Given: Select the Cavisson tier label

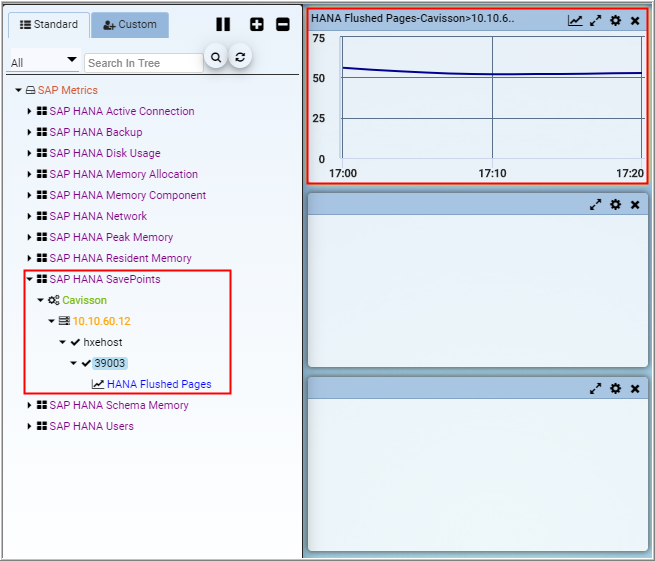Looking at the screenshot, I should [x=84, y=300].
